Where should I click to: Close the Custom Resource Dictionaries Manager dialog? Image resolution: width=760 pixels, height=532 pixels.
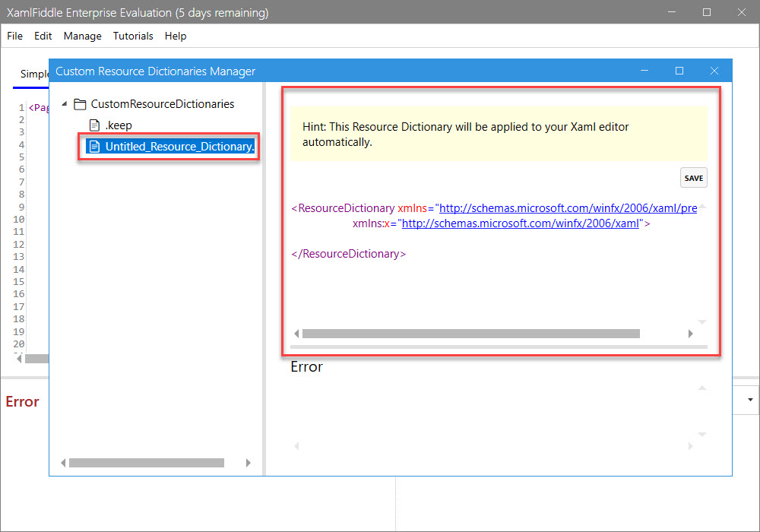(x=714, y=71)
